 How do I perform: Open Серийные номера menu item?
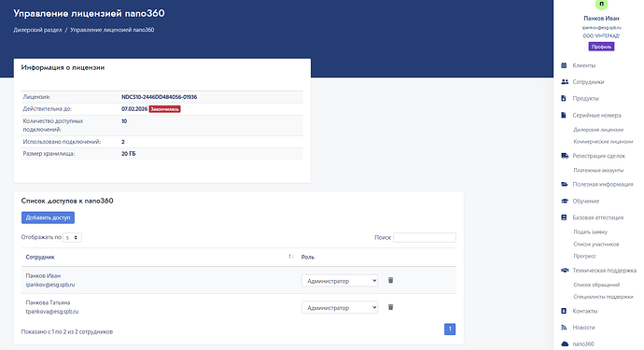[x=596, y=115]
